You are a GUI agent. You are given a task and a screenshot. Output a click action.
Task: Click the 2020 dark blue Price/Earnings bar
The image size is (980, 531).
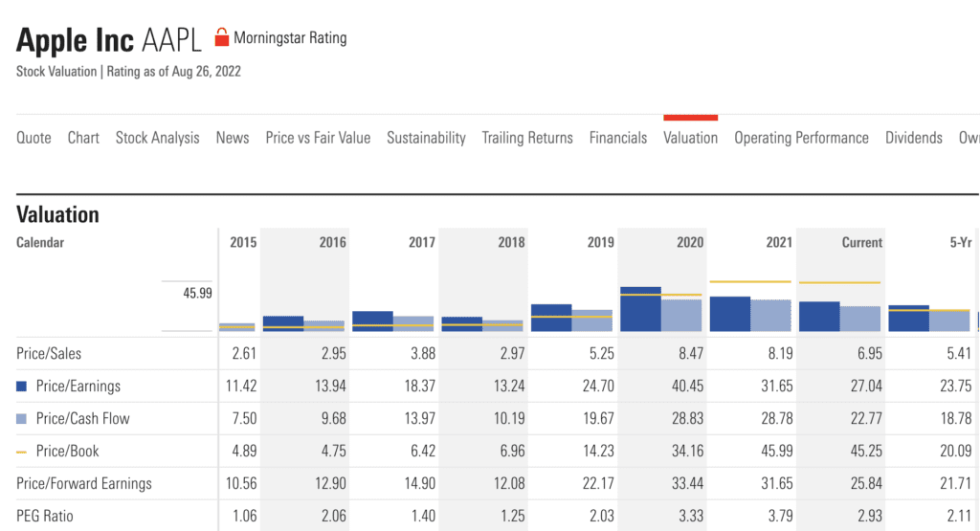(x=640, y=309)
